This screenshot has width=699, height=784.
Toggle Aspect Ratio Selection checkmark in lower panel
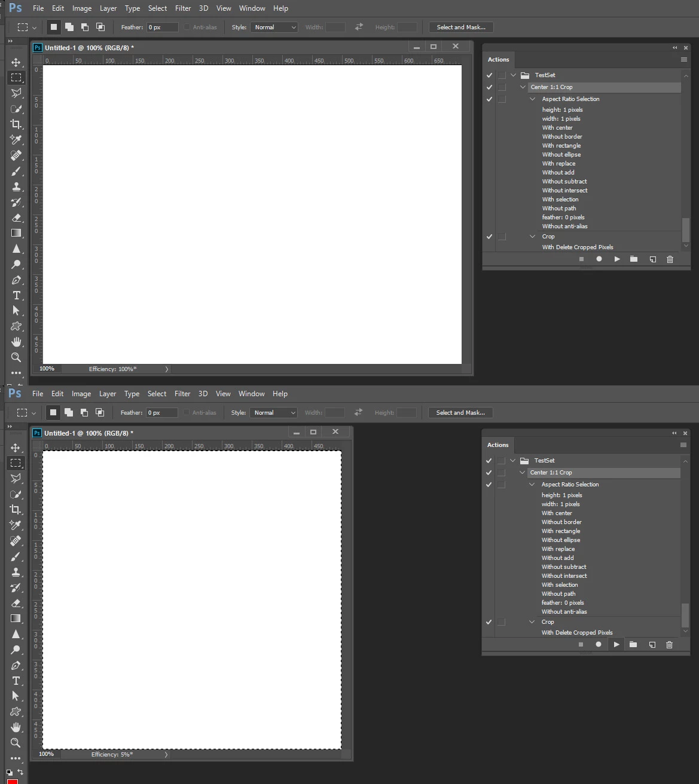point(489,485)
